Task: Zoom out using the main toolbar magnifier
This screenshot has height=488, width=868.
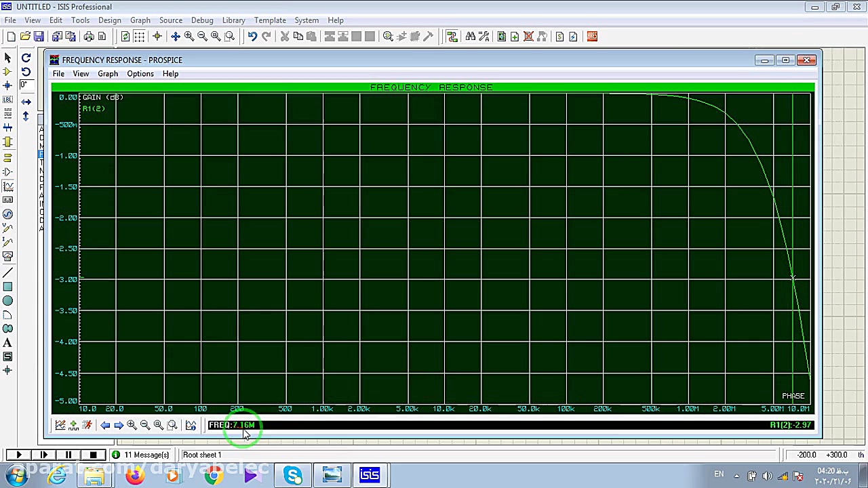Action: point(202,37)
